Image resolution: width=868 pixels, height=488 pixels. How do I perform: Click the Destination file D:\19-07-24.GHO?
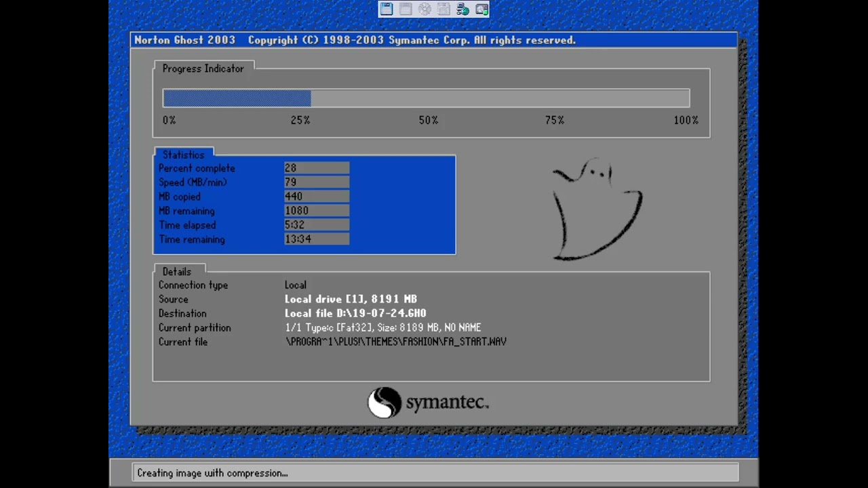pos(355,313)
